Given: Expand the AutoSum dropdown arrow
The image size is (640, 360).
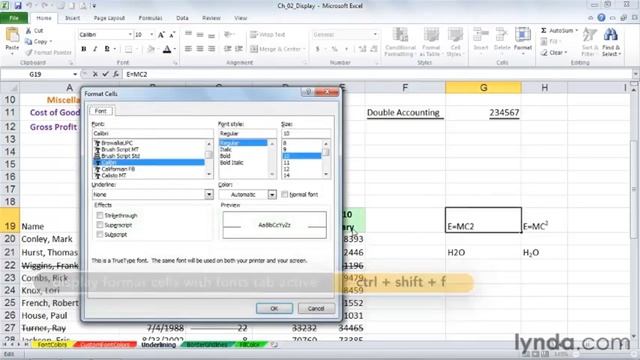Looking at the screenshot, I should pos(576,31).
